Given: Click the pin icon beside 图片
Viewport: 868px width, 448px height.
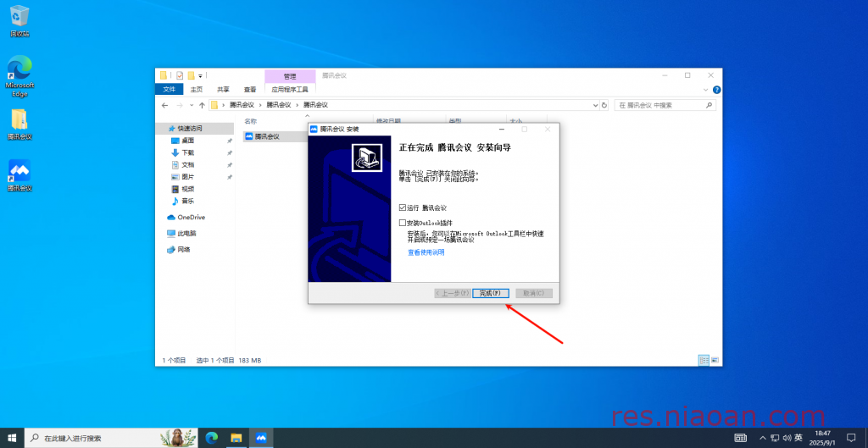Looking at the screenshot, I should click(x=230, y=177).
